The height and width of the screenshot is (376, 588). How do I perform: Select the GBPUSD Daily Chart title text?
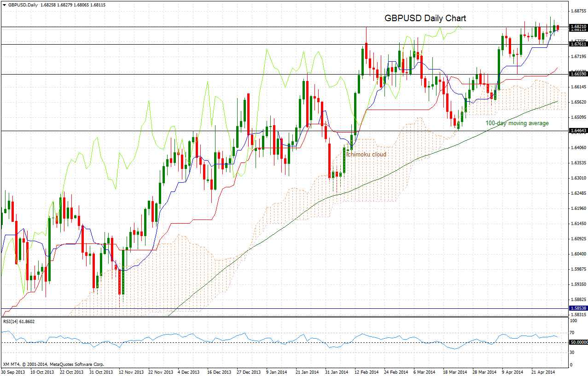pyautogui.click(x=425, y=18)
